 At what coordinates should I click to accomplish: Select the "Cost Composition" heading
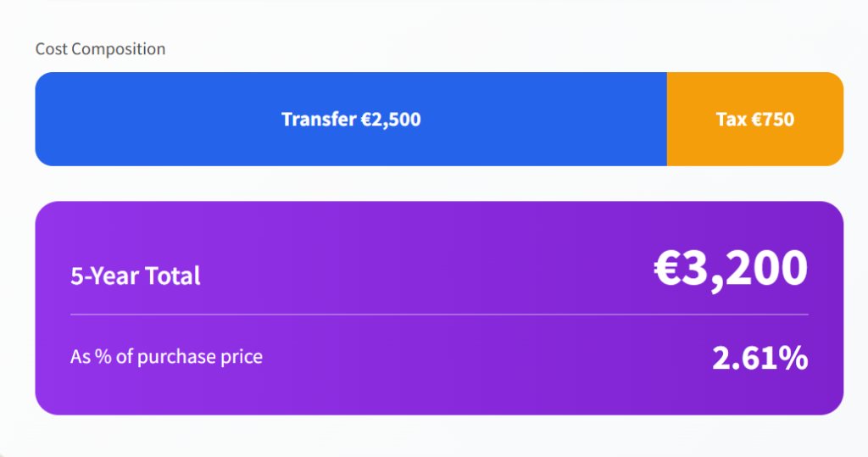[100, 49]
